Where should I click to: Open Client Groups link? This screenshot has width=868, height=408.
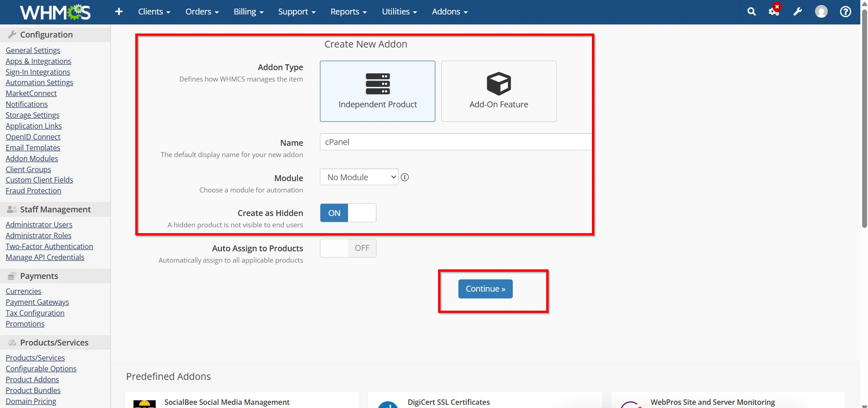(x=29, y=169)
